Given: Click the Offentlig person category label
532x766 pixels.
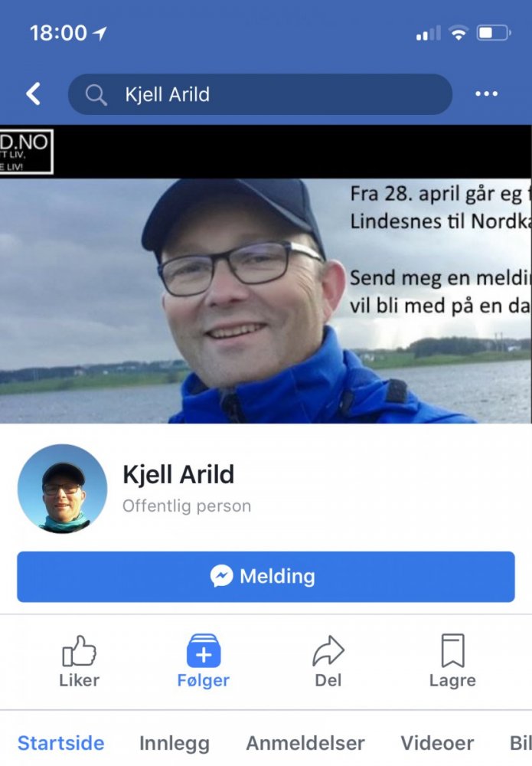Looking at the screenshot, I should (x=187, y=506).
